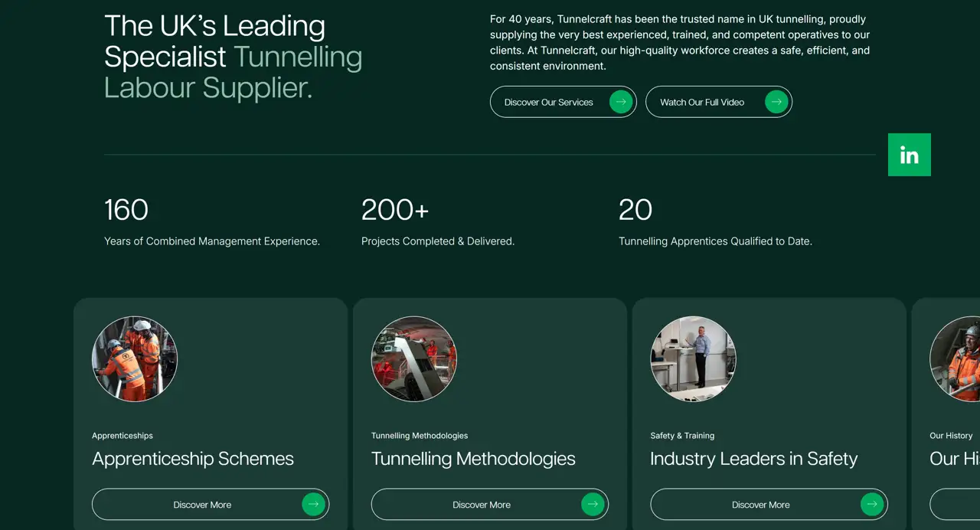Click the man presenting circular photo

[694, 359]
